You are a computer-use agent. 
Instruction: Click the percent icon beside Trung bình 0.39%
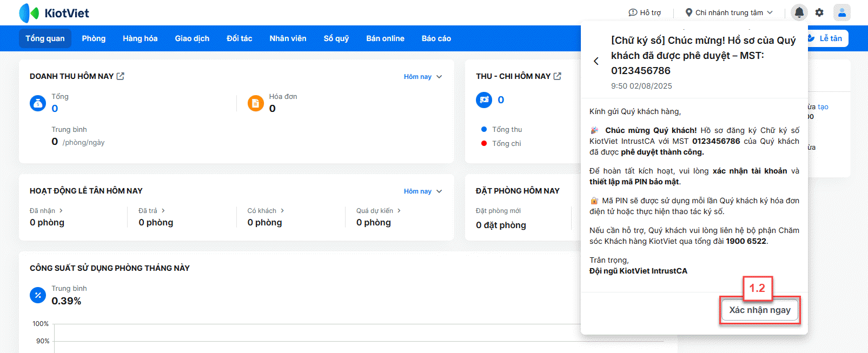[x=38, y=295]
